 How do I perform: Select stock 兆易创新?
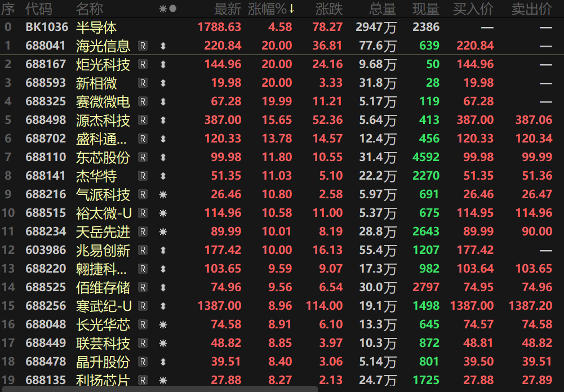[x=103, y=250]
